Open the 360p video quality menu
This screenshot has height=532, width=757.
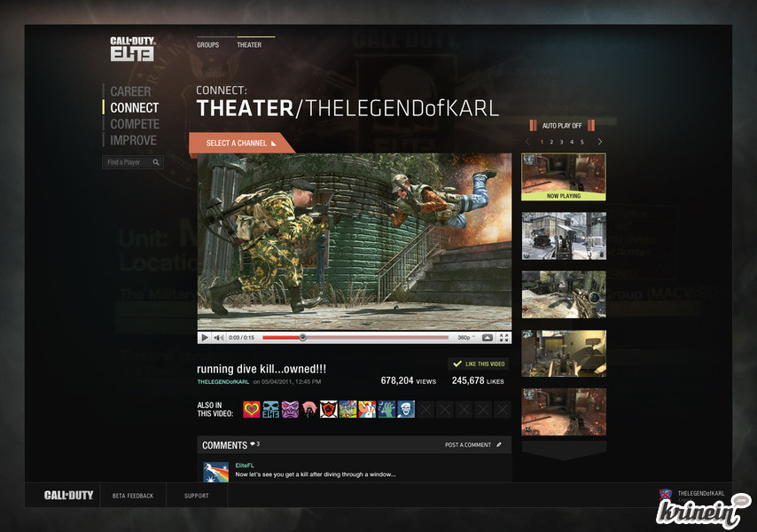[465, 338]
